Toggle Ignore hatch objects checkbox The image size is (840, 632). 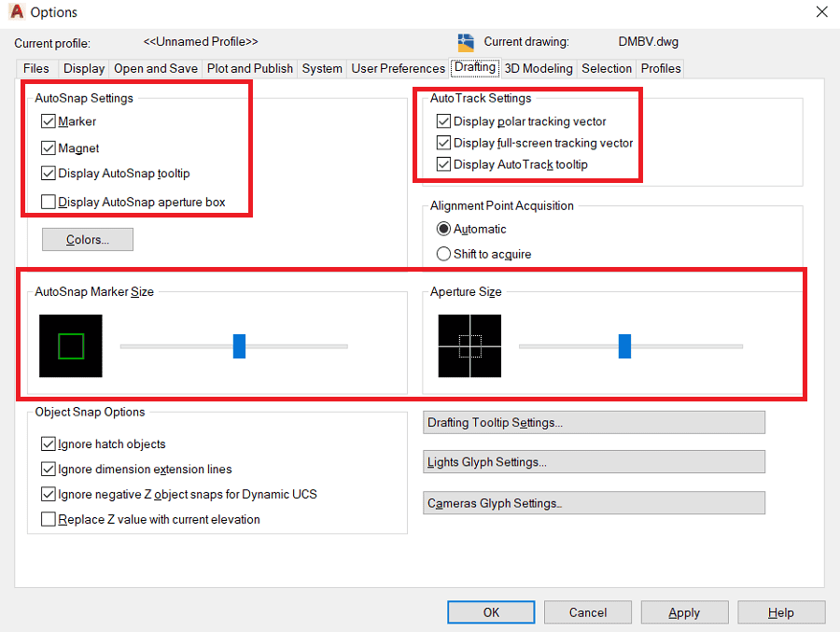point(49,443)
